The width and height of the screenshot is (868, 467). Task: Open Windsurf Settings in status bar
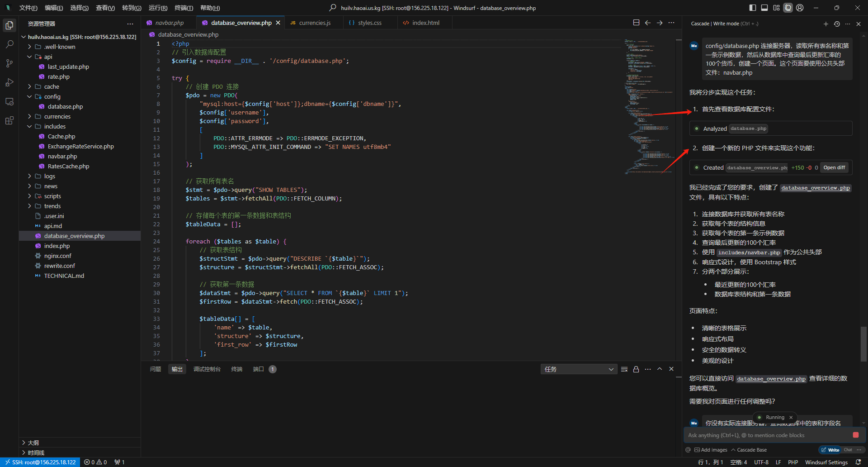point(826,462)
